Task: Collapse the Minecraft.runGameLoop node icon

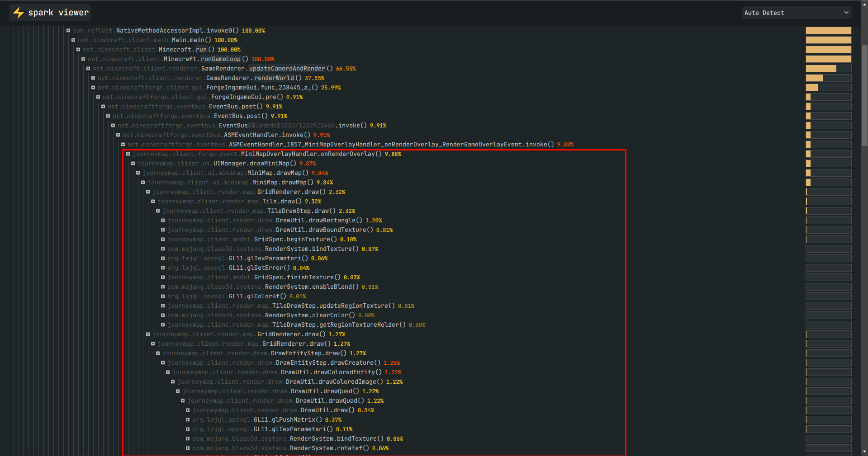Action: tap(83, 59)
